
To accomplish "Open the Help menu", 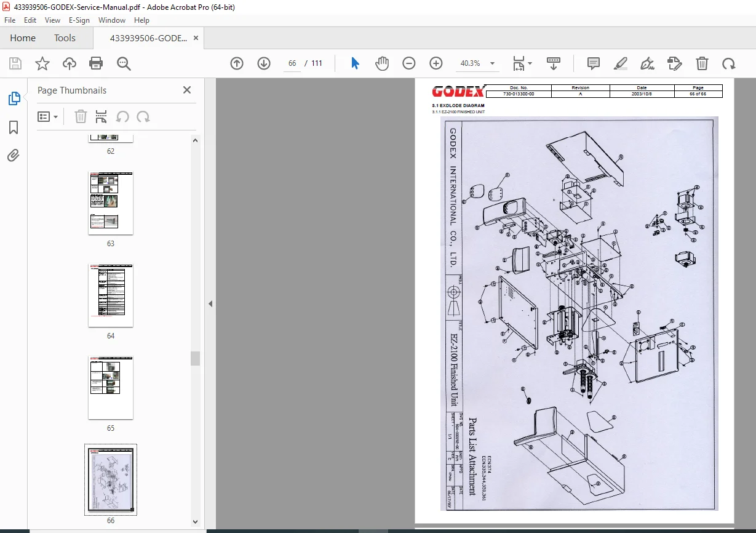I will [x=141, y=20].
